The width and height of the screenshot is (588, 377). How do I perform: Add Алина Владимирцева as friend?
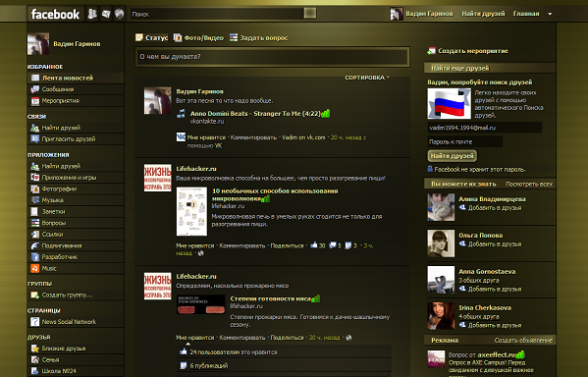(491, 208)
